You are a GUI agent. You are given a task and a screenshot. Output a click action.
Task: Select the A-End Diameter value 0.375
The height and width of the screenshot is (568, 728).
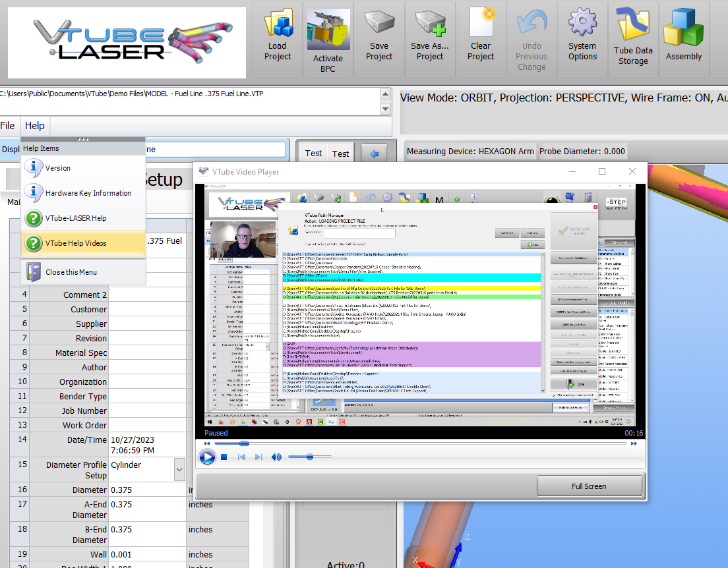coord(121,505)
